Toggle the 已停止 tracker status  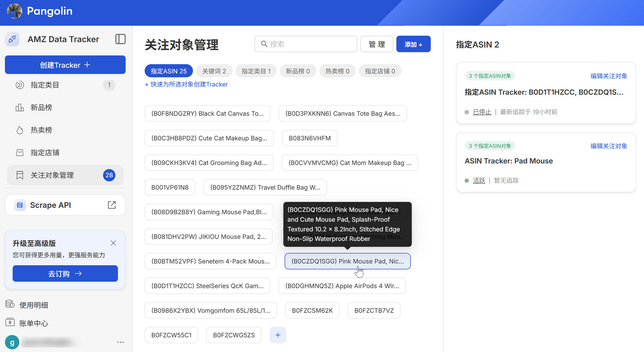[x=482, y=112]
